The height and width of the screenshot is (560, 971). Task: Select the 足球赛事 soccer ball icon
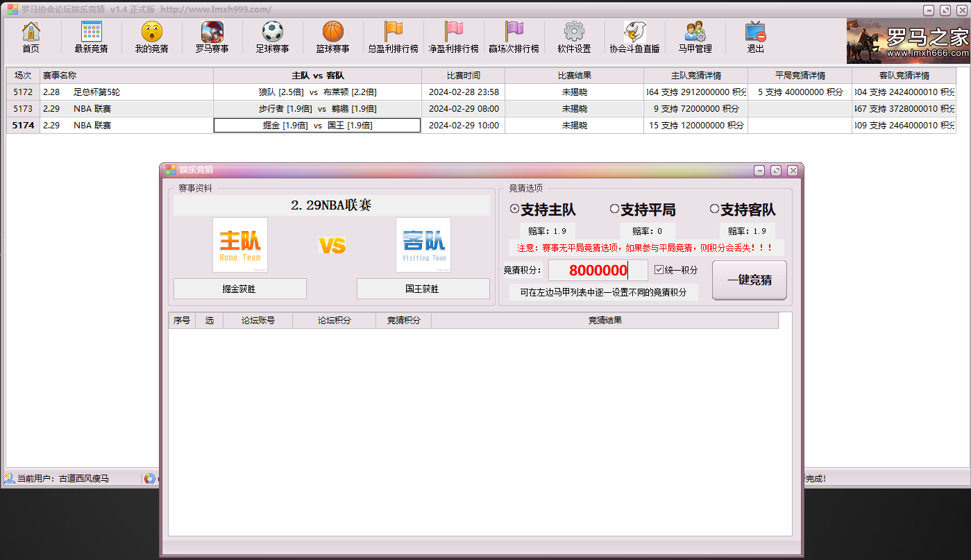272,32
